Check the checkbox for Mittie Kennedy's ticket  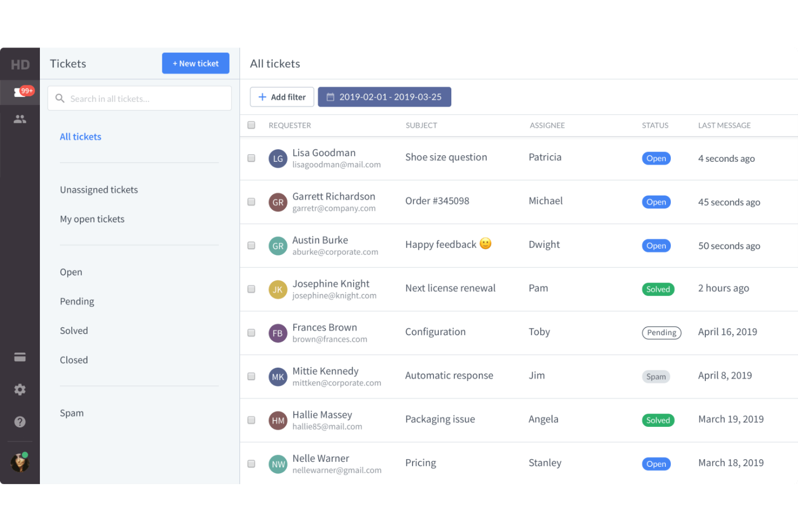tap(251, 377)
